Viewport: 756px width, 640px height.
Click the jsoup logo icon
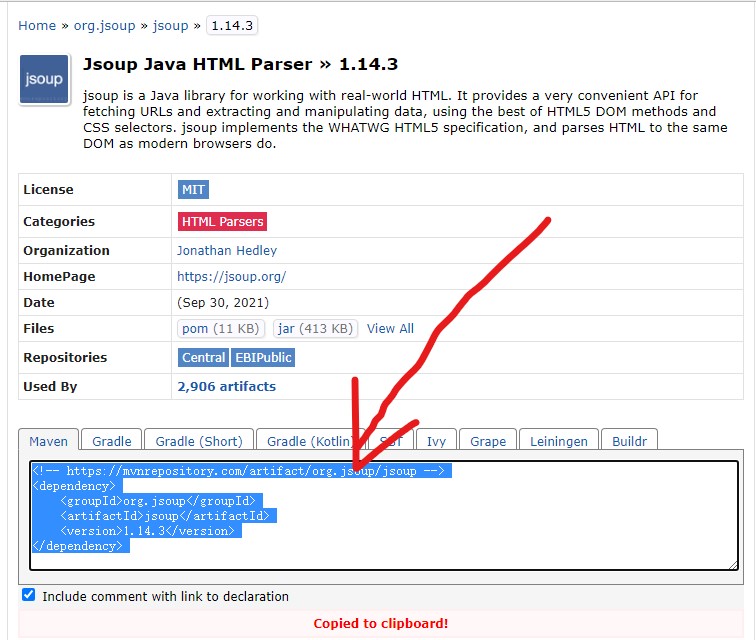44,79
